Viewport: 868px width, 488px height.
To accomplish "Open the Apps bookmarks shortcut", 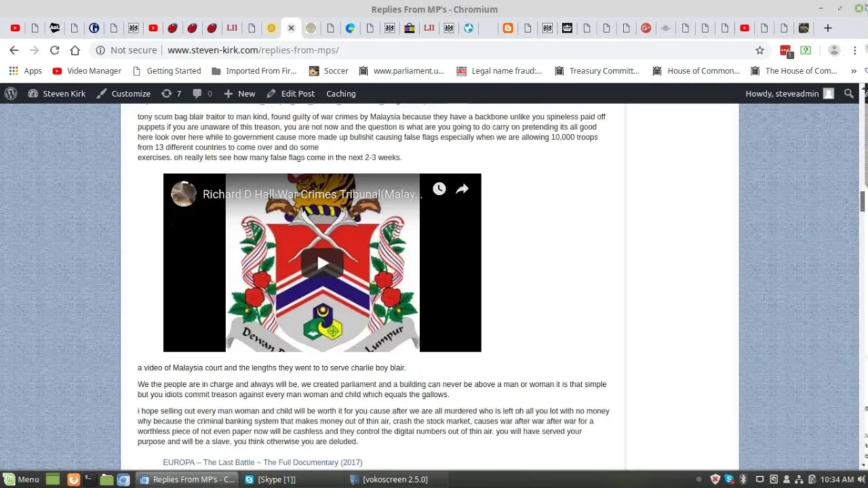I will [x=25, y=70].
